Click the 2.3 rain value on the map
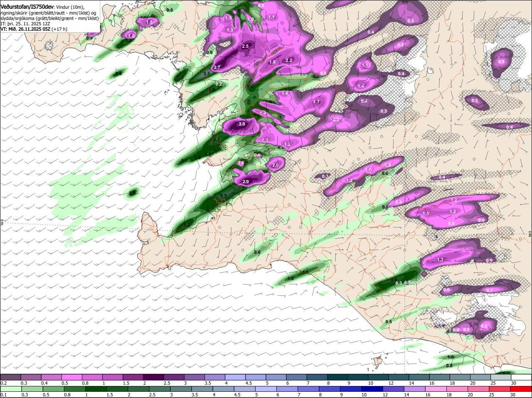This screenshot has width=532, height=398. pyautogui.click(x=224, y=196)
